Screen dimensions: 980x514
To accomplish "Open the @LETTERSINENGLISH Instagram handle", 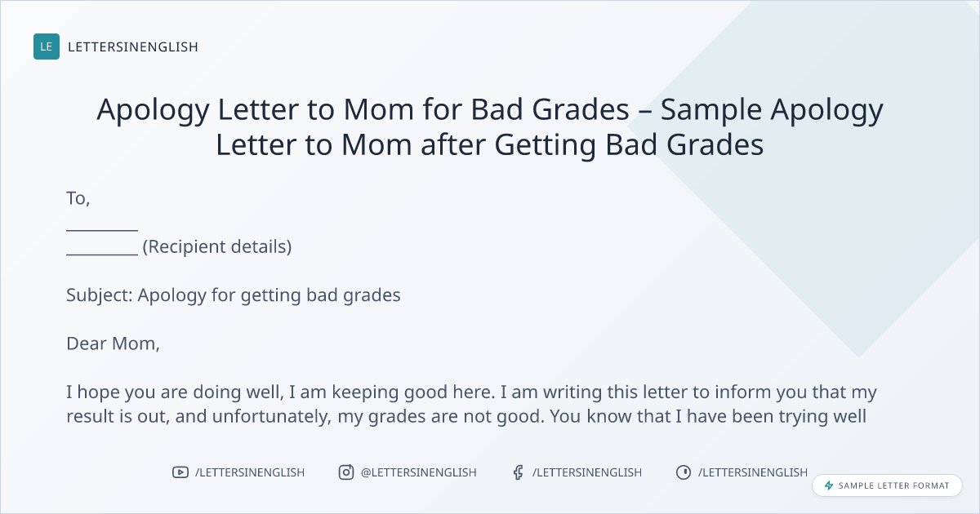I will (419, 472).
